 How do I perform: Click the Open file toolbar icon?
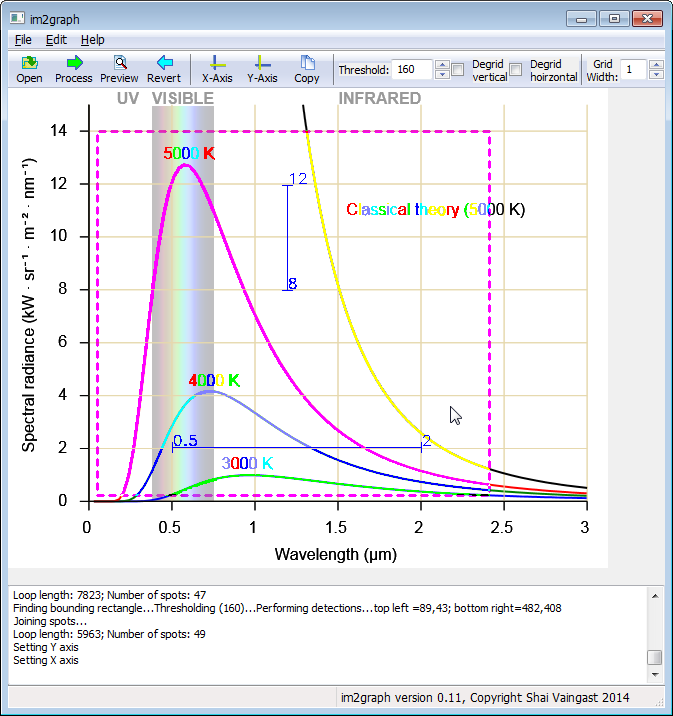(29, 63)
